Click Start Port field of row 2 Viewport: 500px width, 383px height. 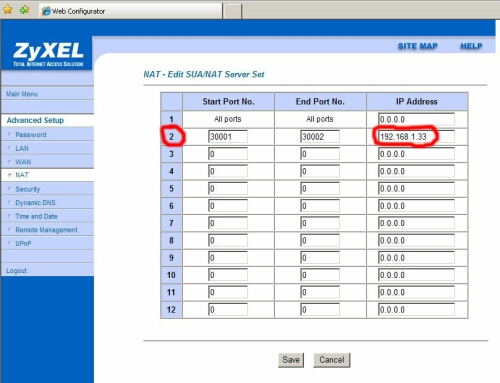(228, 137)
